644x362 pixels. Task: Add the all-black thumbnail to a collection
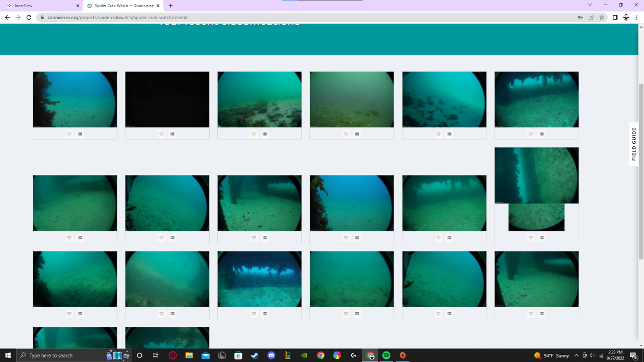click(173, 134)
